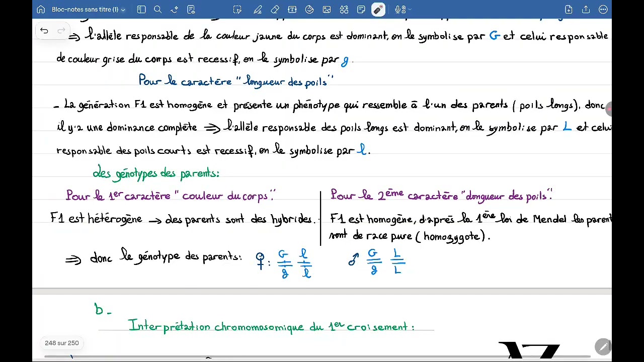Click the text 'F1 est hétérogène'

(x=96, y=219)
